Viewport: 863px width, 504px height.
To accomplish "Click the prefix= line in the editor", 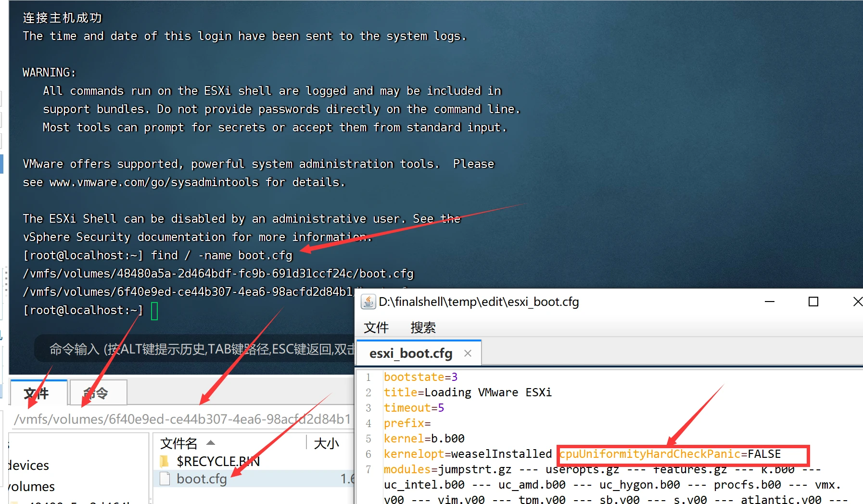I will 407,423.
